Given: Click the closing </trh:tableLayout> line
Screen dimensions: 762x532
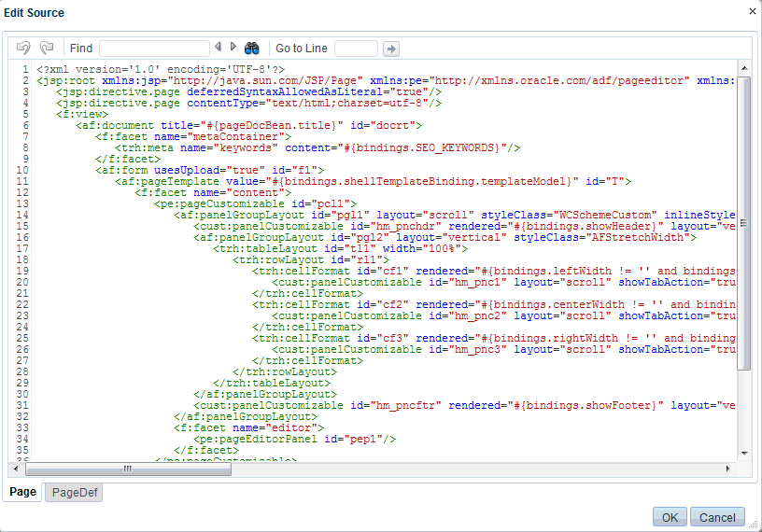Looking at the screenshot, I should pyautogui.click(x=271, y=383).
